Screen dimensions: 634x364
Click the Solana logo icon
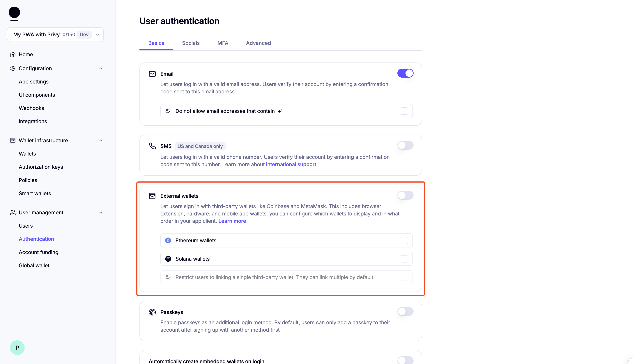coord(168,259)
